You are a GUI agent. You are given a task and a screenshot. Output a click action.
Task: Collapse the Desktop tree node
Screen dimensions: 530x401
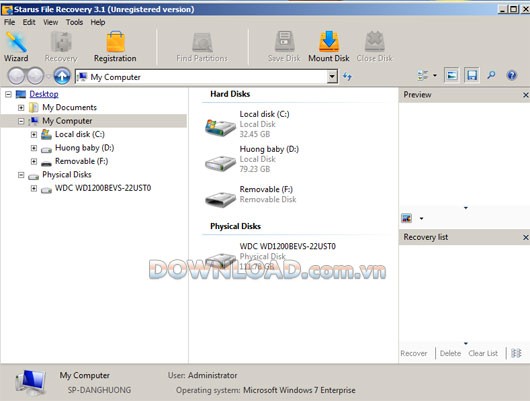tap(8, 94)
